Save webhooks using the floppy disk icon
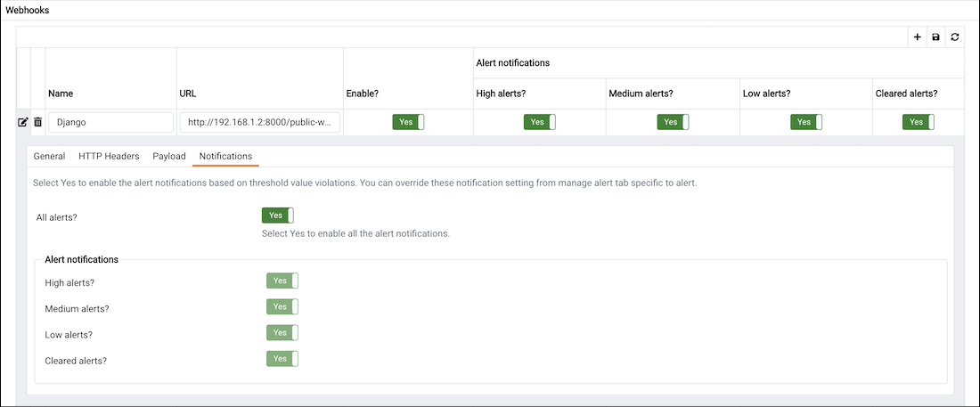The image size is (980, 407). click(935, 37)
